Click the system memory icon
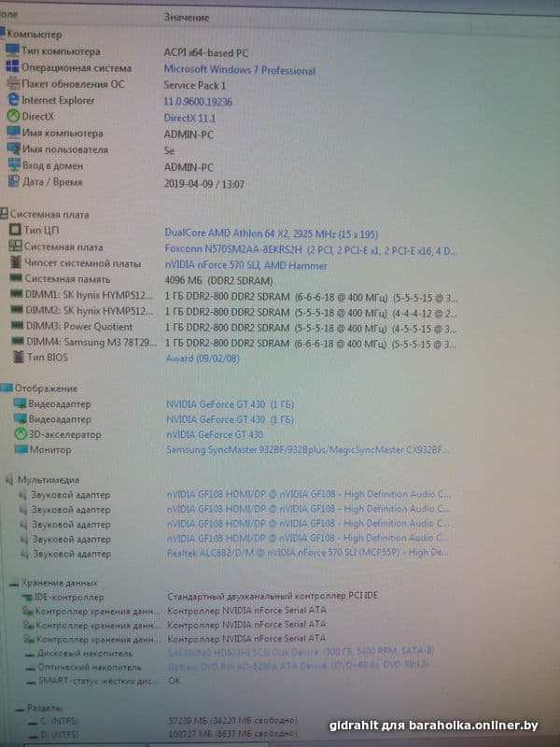This screenshot has width=560, height=747. click(x=17, y=277)
